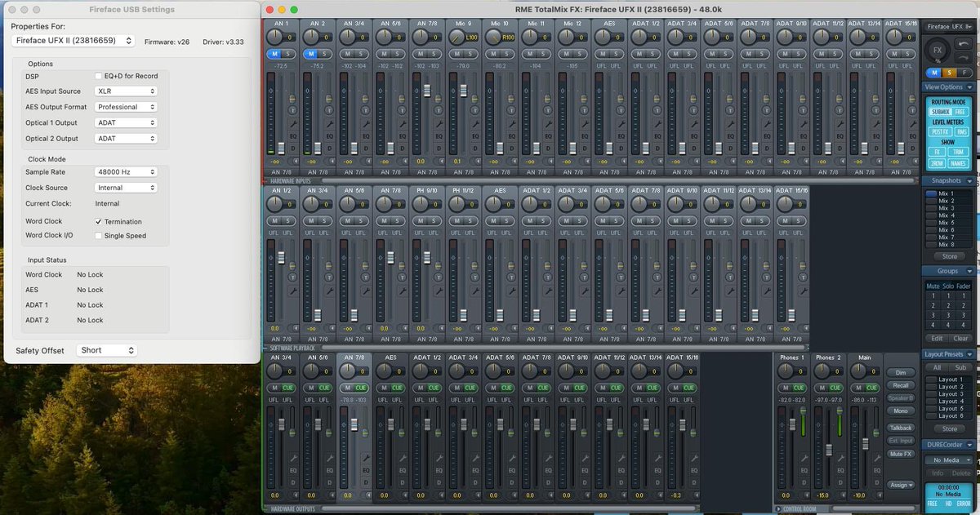Click the Mono button

point(901,411)
